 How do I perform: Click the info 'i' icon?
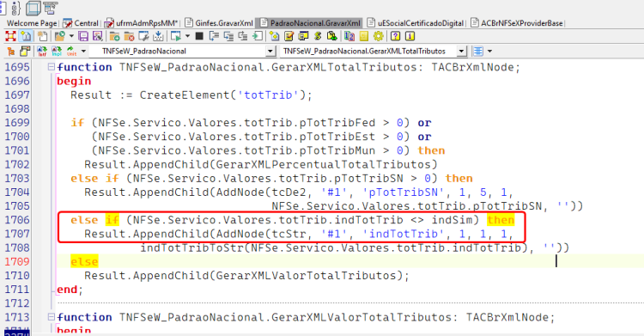point(410,36)
